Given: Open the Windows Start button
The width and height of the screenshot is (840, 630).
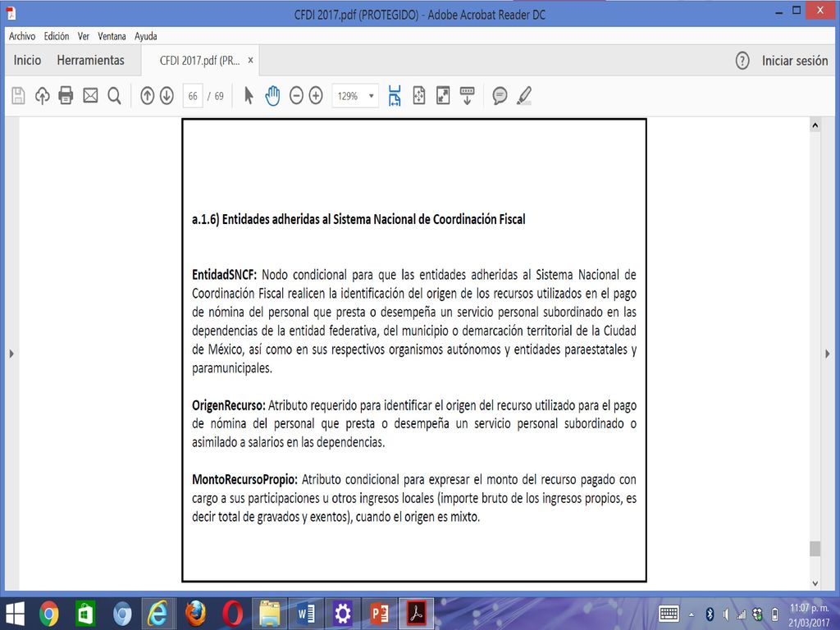Looking at the screenshot, I should click(15, 614).
